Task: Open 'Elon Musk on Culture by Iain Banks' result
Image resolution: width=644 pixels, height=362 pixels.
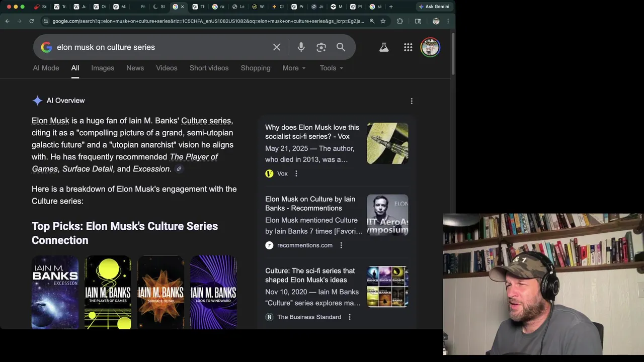Action: click(x=310, y=204)
